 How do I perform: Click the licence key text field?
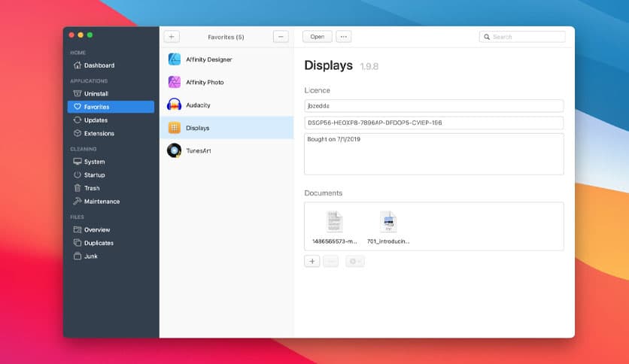tap(433, 123)
